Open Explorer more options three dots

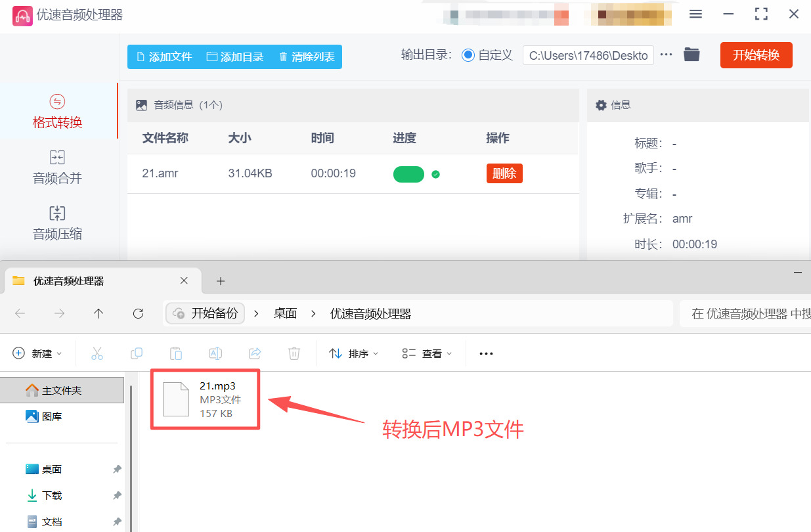pos(486,353)
